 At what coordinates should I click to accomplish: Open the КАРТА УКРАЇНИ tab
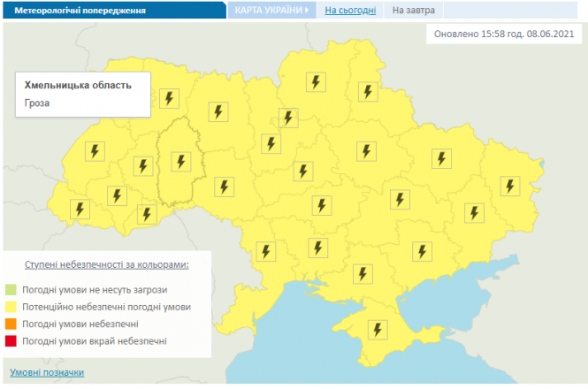(271, 10)
